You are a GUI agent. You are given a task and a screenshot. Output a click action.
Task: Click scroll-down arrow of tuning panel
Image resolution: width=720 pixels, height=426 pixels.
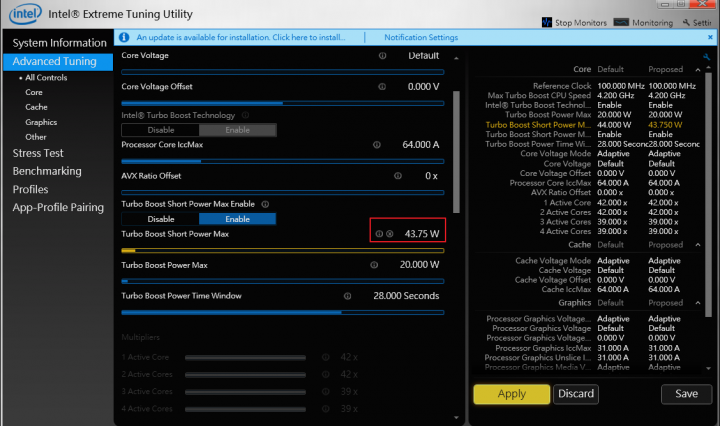coord(456,417)
